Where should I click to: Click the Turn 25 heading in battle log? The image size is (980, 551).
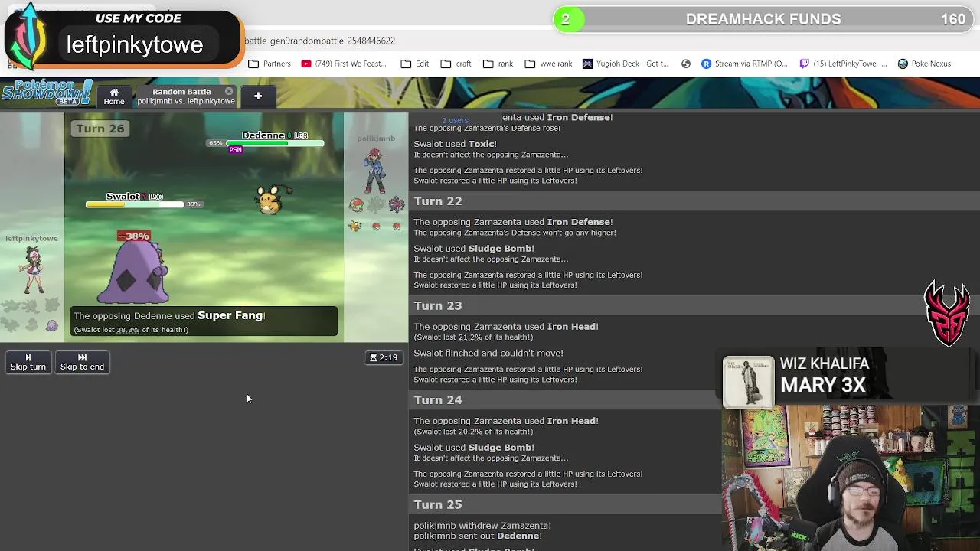438,504
